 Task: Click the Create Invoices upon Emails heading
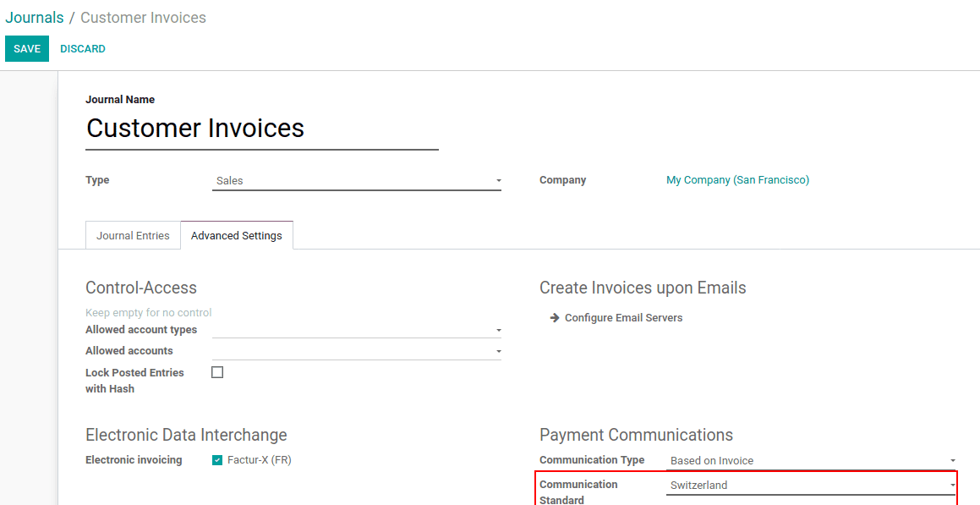(643, 288)
